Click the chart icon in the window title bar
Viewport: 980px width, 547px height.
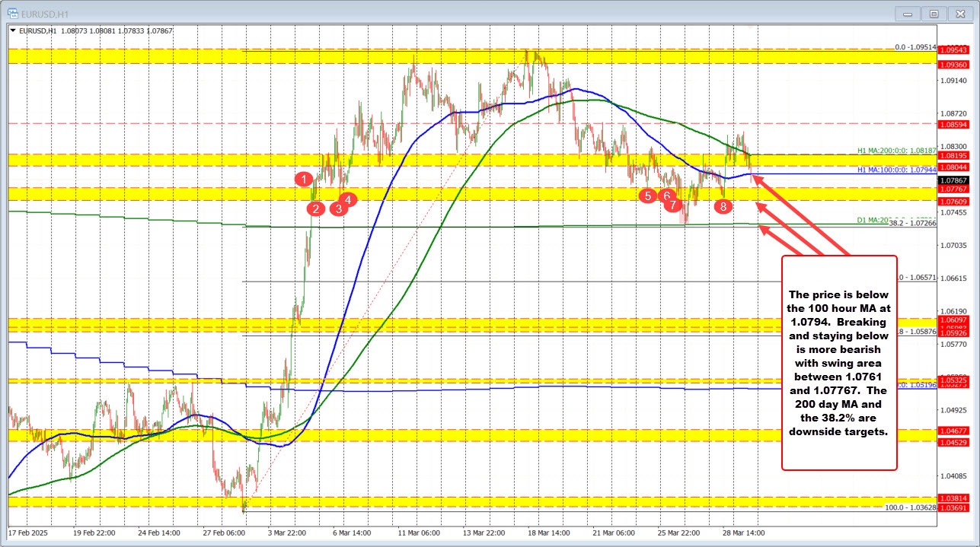click(x=14, y=13)
